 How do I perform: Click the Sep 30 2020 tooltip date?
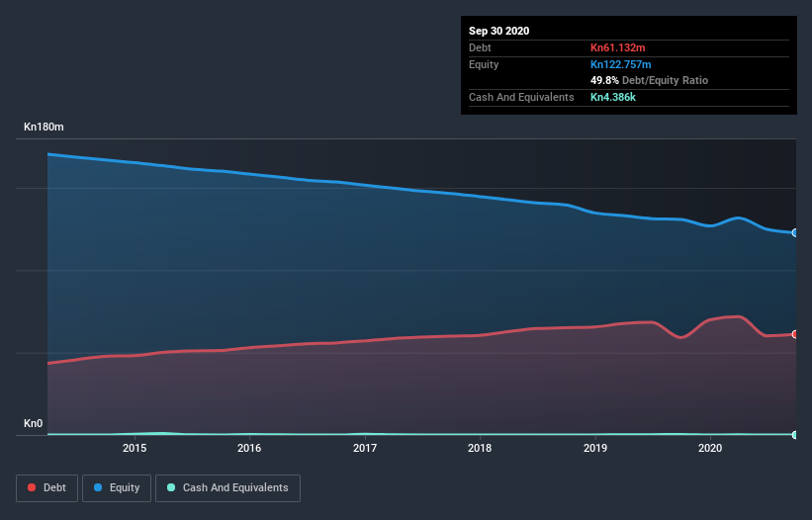(x=498, y=31)
